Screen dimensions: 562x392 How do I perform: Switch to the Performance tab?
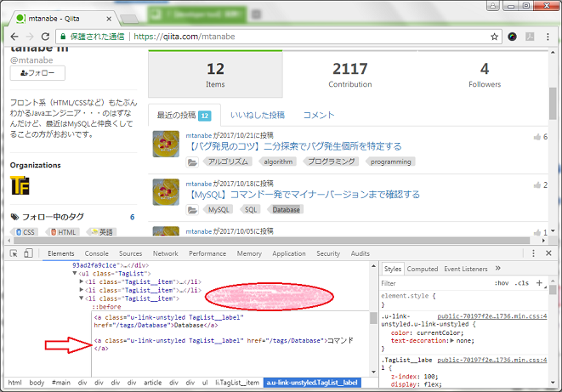[x=207, y=253]
